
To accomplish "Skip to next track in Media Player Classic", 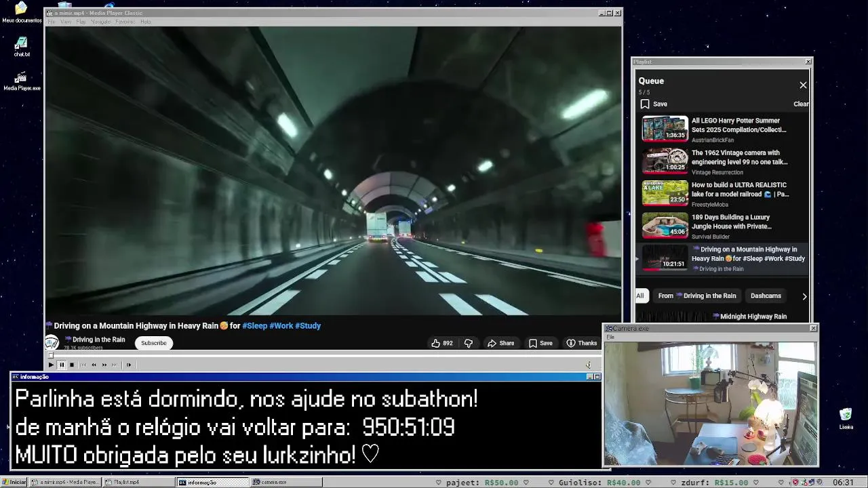I will (x=114, y=365).
